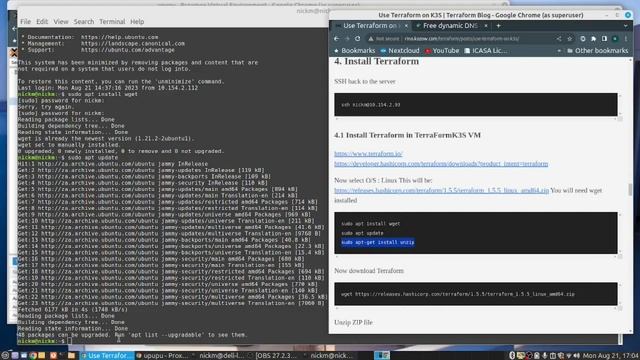
Task: Open the Terminal menu
Action: pyautogui.click(x=112, y=22)
